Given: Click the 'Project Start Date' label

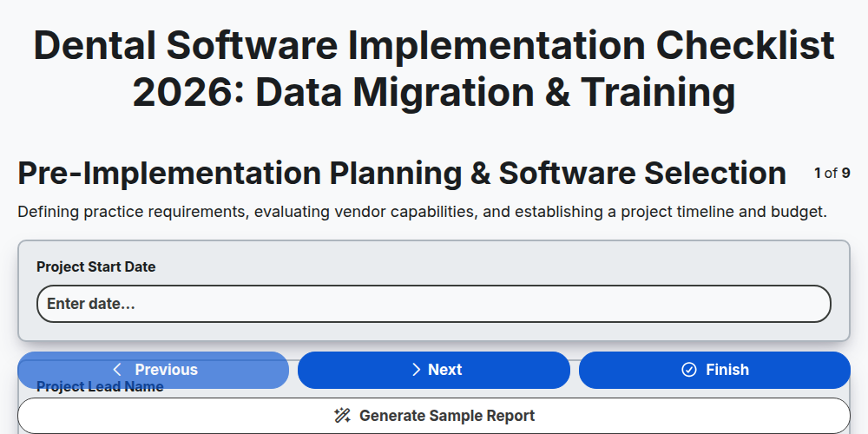Looking at the screenshot, I should (95, 266).
